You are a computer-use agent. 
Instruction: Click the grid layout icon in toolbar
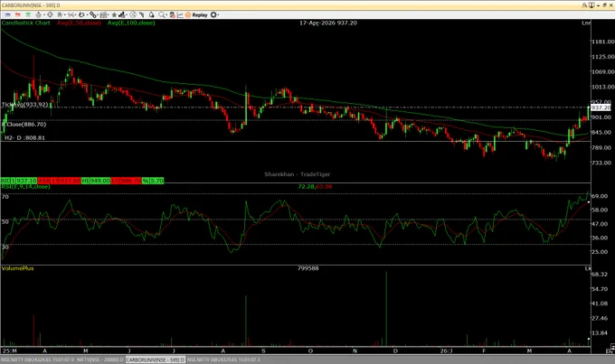click(103, 14)
